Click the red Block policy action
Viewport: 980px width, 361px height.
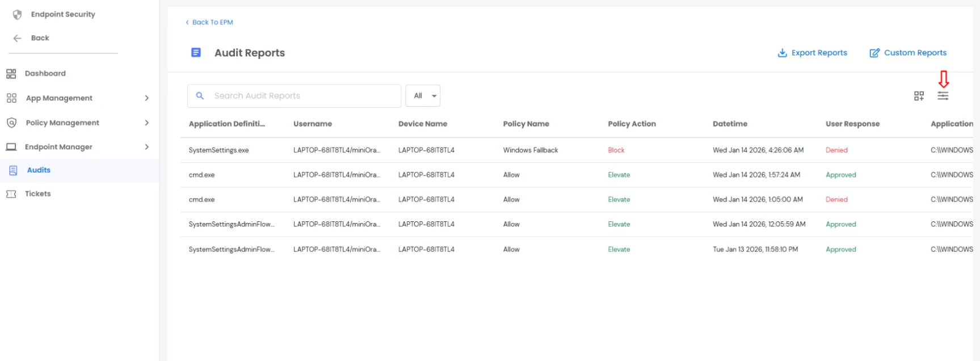(616, 150)
